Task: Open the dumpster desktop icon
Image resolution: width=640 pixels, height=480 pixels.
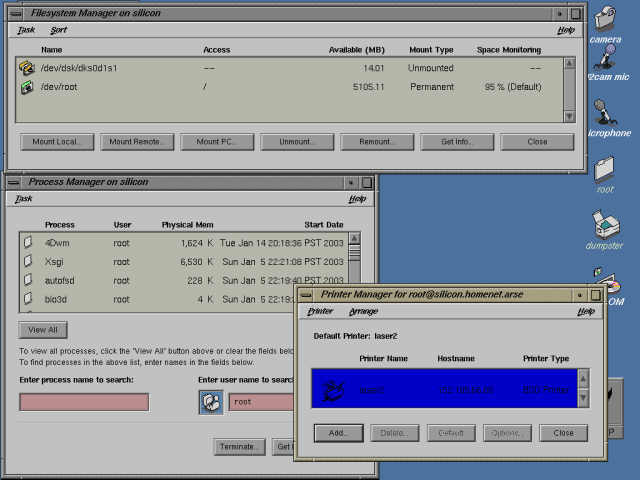Action: (604, 224)
